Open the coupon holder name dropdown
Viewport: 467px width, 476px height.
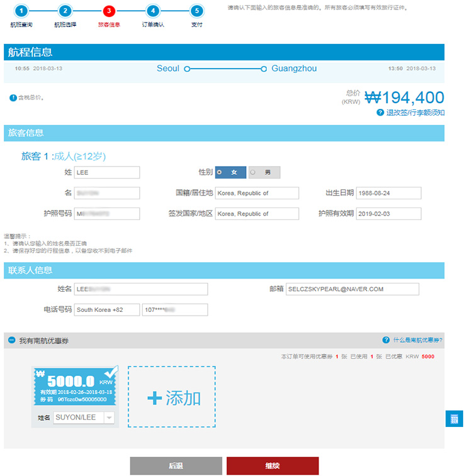(109, 418)
